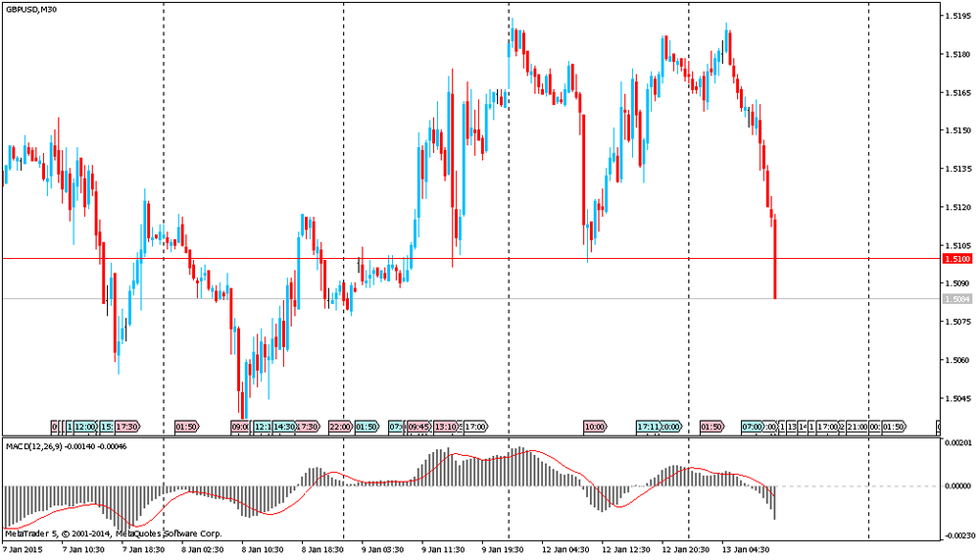Click the red 1.5100 price level tag

click(x=956, y=259)
